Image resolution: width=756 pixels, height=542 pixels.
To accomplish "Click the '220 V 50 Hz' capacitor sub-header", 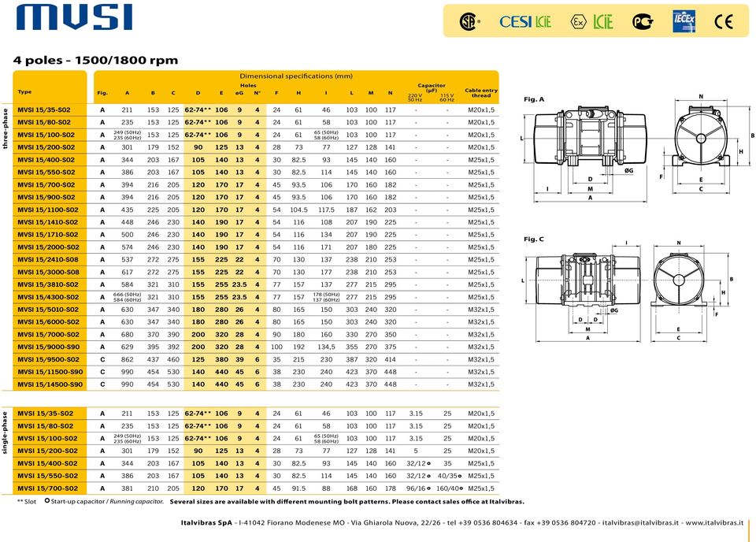I will [x=415, y=98].
